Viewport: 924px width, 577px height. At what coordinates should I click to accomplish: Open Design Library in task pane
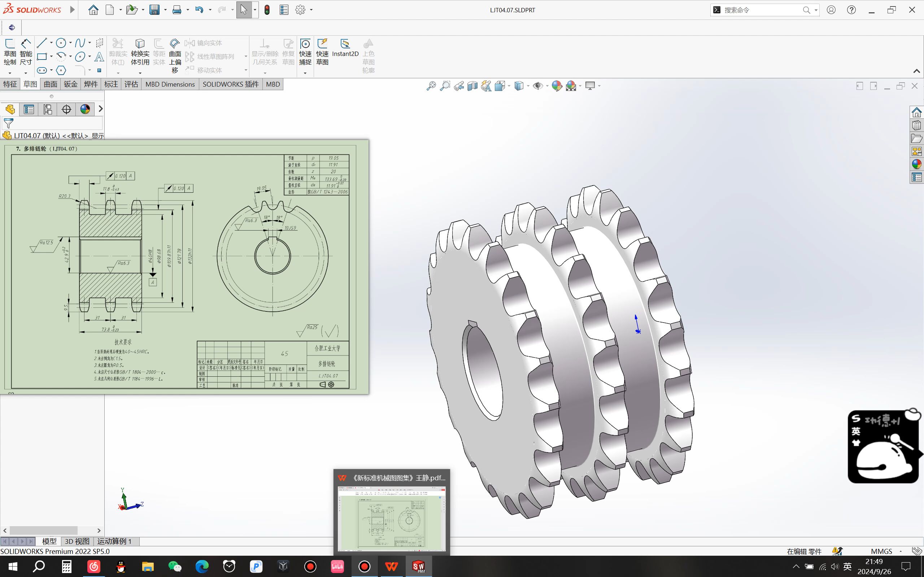coord(917,125)
